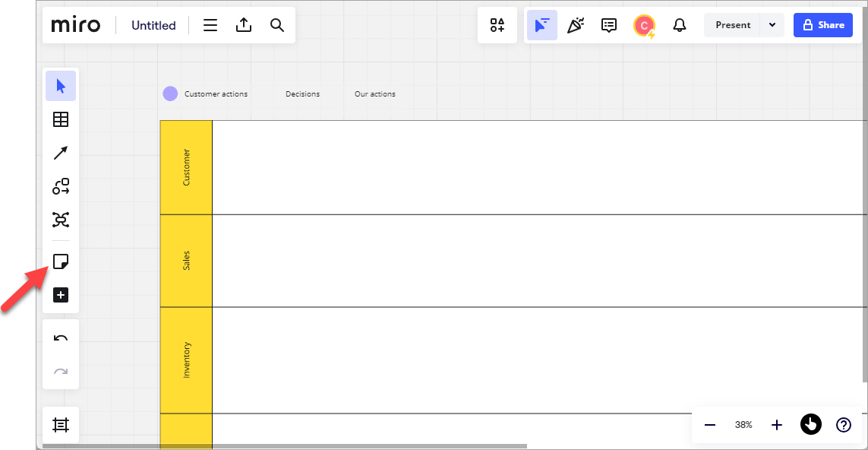Zoom in with the plus button

tap(776, 425)
